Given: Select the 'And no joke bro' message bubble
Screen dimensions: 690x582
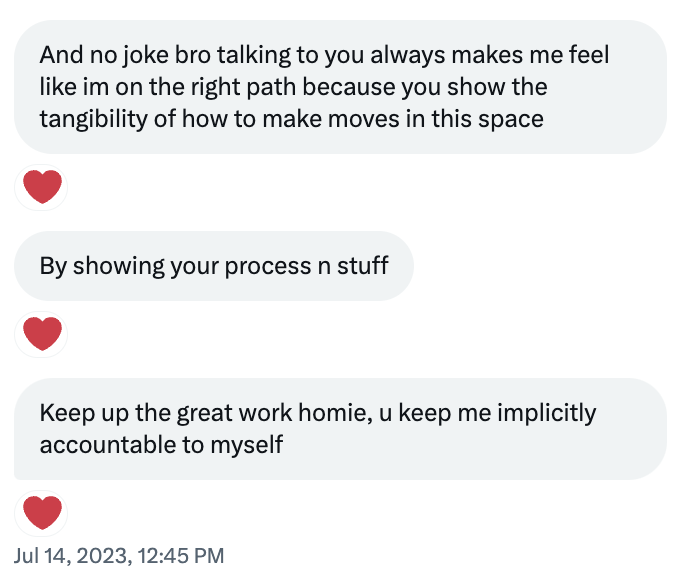Looking at the screenshot, I should pyautogui.click(x=340, y=86).
